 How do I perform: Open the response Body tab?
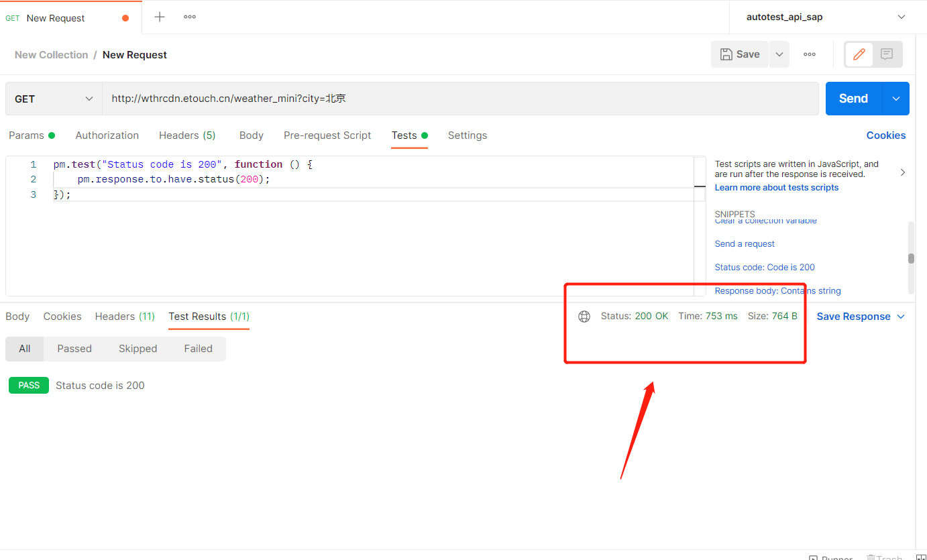(17, 317)
